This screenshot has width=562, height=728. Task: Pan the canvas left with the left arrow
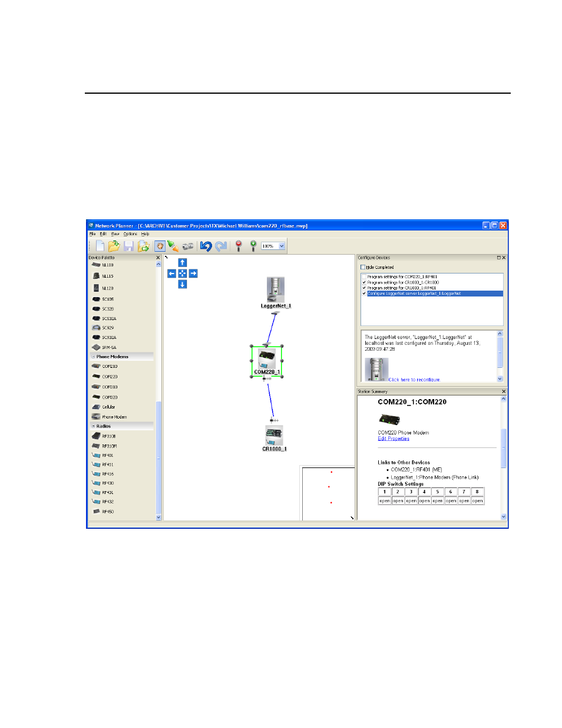tap(171, 274)
